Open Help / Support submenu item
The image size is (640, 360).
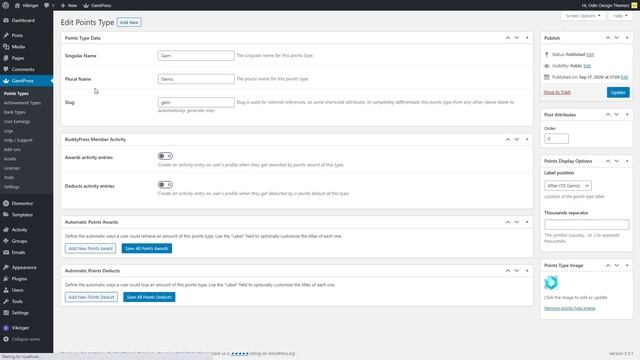point(18,140)
